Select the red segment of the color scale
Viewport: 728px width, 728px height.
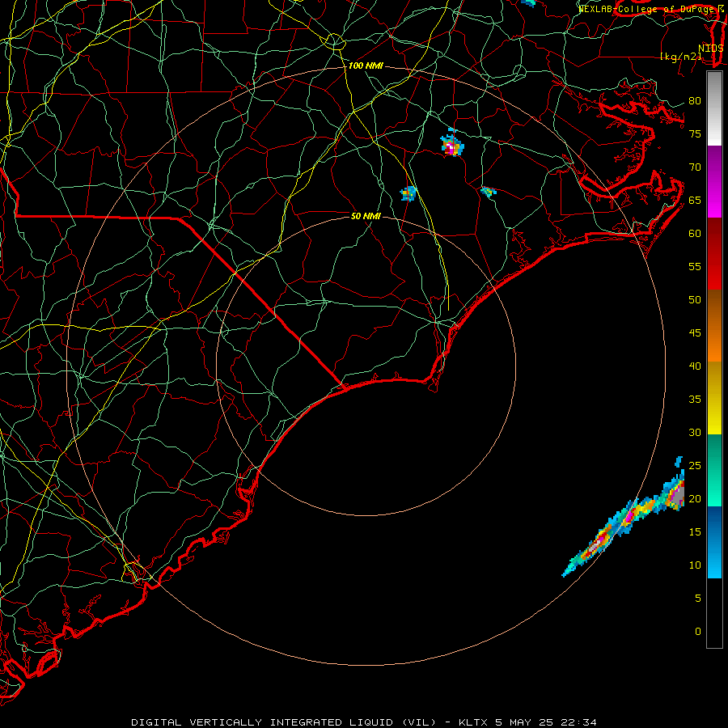(714, 254)
